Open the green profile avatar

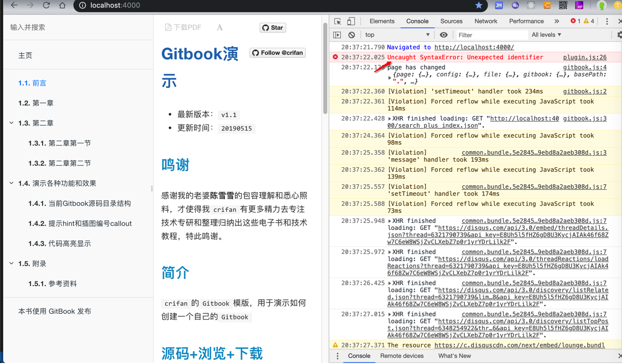(601, 6)
